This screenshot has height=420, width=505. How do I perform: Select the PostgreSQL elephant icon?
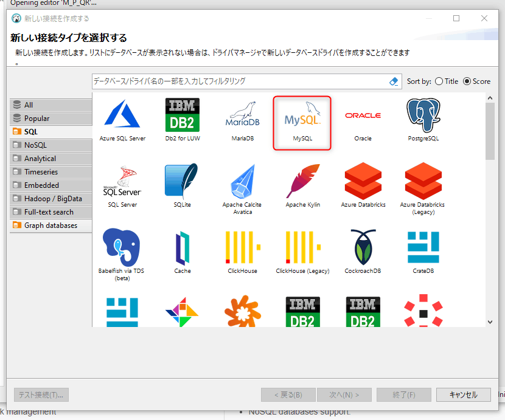pyautogui.click(x=423, y=115)
